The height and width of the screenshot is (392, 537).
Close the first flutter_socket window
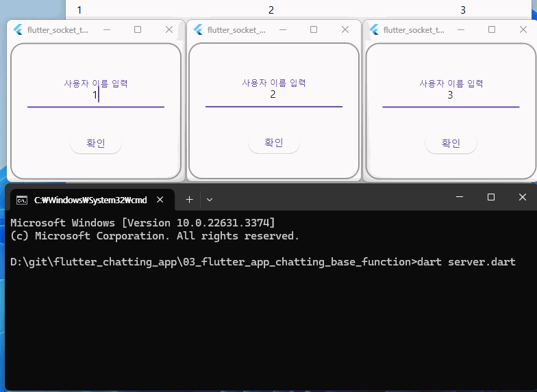169,30
